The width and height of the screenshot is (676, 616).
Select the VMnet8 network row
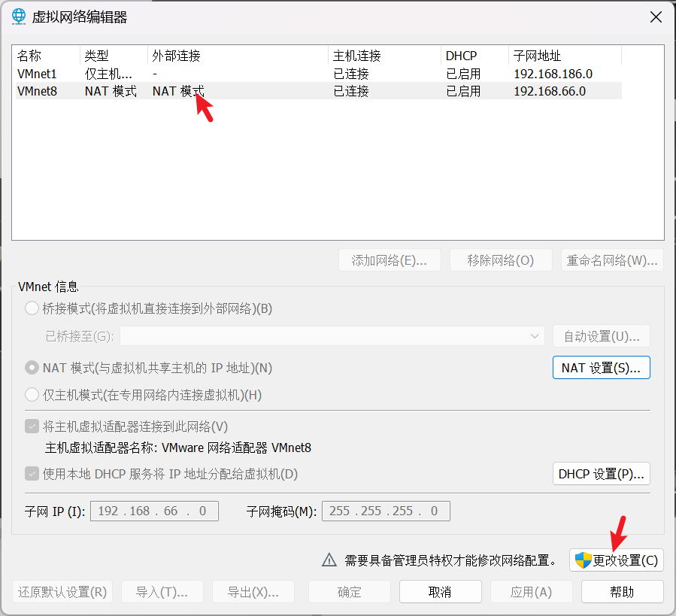[x=319, y=91]
